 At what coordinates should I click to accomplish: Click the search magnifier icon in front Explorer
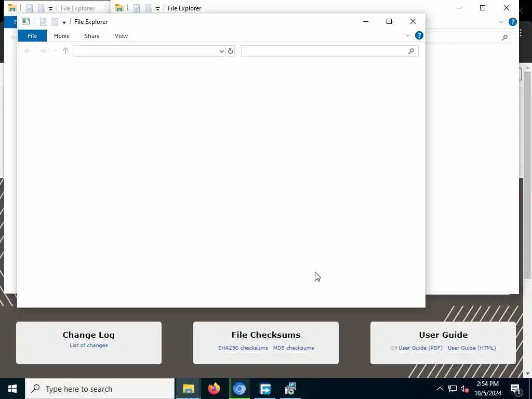coord(411,51)
